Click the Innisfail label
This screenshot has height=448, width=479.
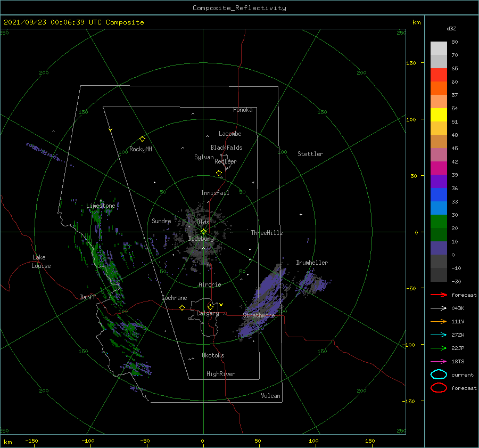click(x=215, y=193)
